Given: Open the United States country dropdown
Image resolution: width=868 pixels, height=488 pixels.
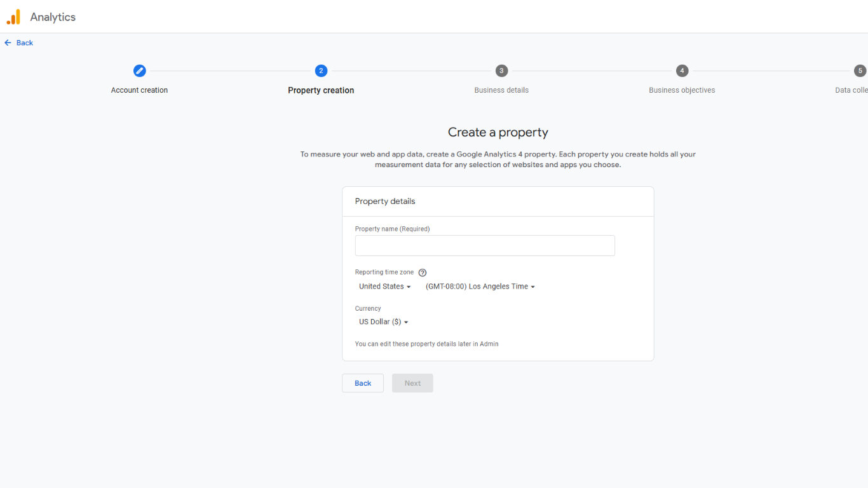Looking at the screenshot, I should (384, 286).
